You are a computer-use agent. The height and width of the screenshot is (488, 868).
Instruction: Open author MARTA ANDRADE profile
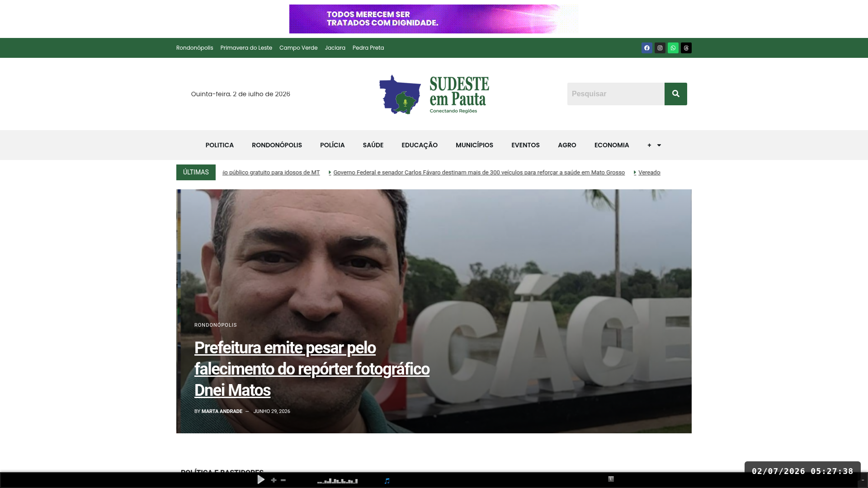point(222,411)
